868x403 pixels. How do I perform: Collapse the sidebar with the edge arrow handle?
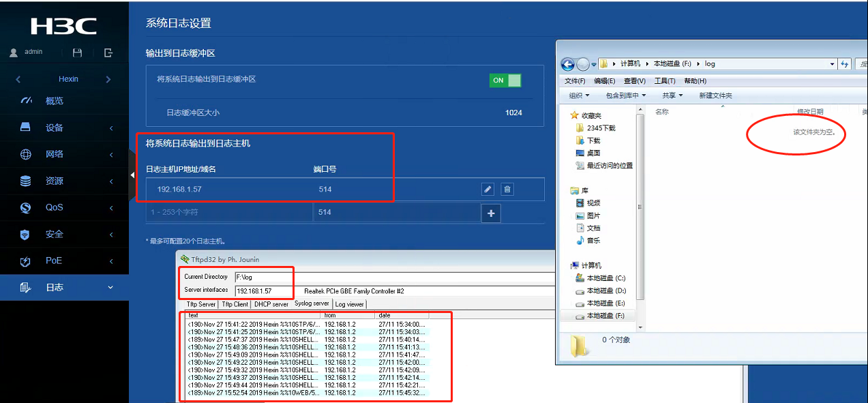[x=132, y=175]
